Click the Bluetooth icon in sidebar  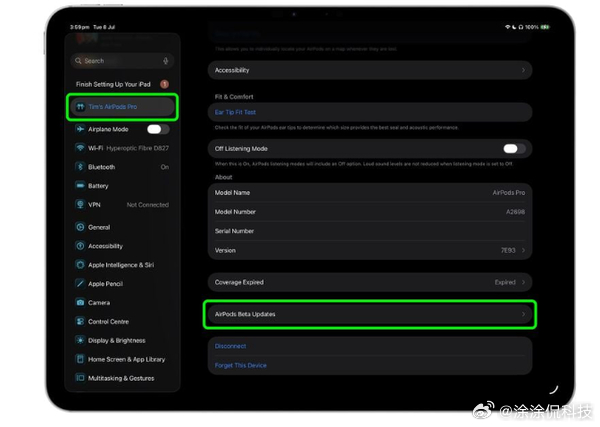tap(80, 167)
